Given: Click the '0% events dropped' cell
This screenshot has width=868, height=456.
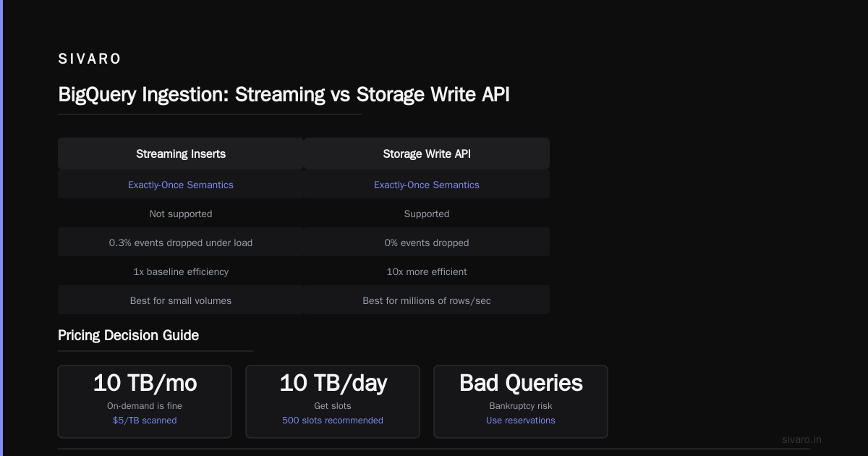Looking at the screenshot, I should pos(427,242).
